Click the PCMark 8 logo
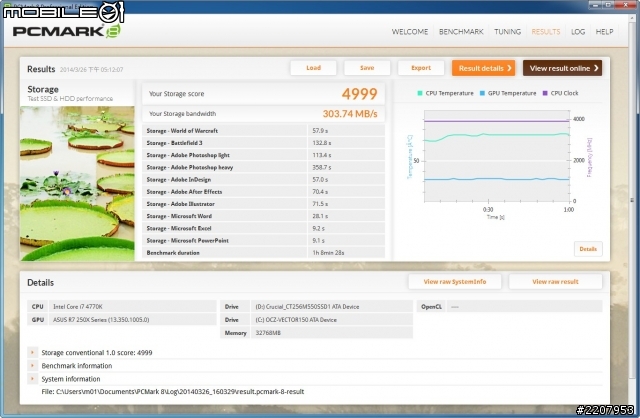This screenshot has height=418, width=640. click(x=67, y=31)
